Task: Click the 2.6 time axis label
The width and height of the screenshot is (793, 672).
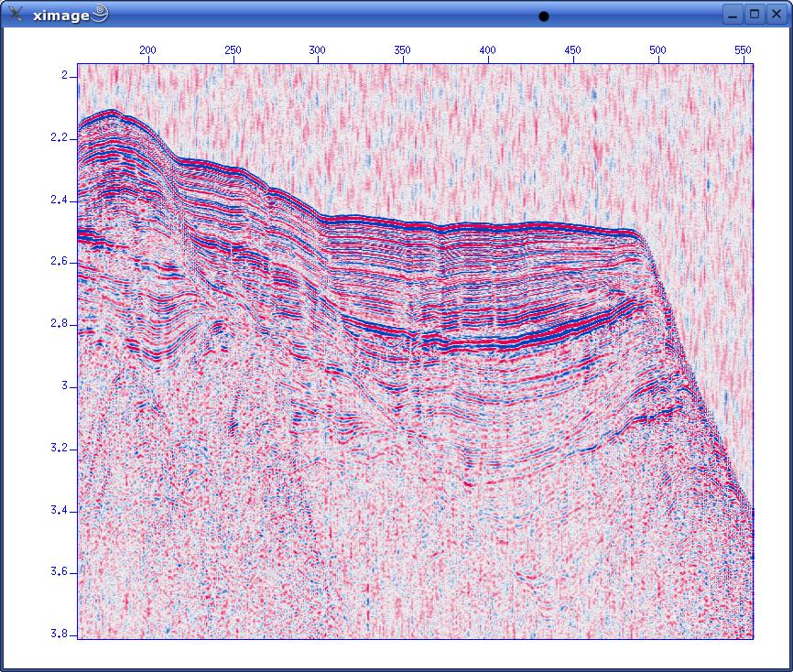Action: point(57,262)
